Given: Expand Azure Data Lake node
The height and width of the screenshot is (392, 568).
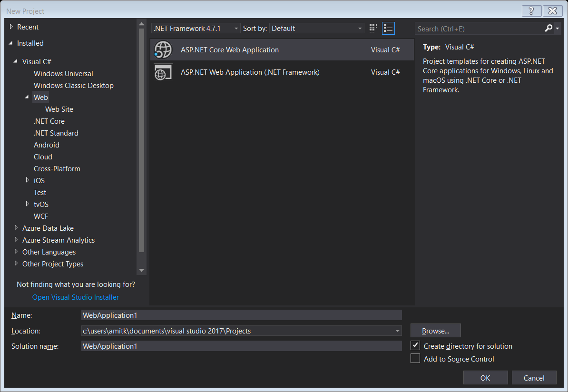Looking at the screenshot, I should [x=16, y=227].
